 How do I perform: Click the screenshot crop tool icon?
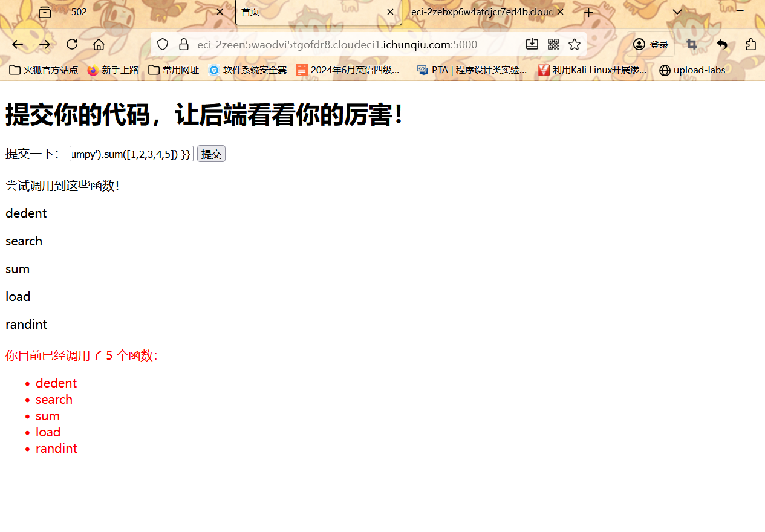coord(692,44)
